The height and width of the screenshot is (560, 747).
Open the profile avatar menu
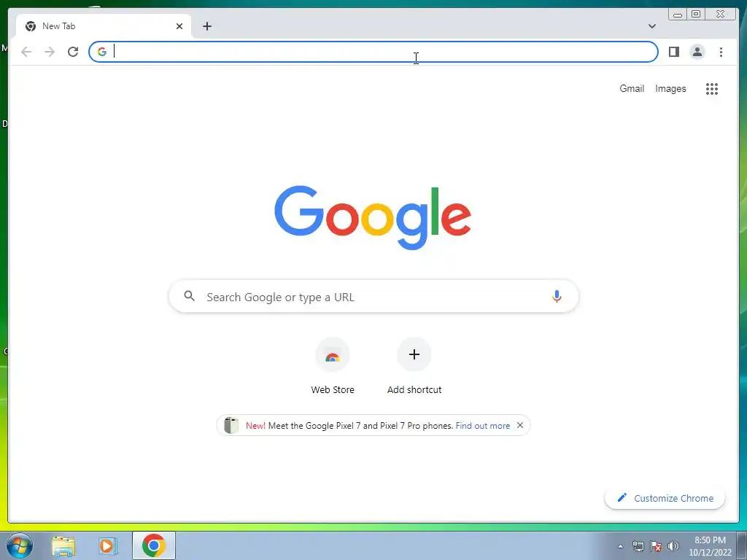tap(697, 52)
